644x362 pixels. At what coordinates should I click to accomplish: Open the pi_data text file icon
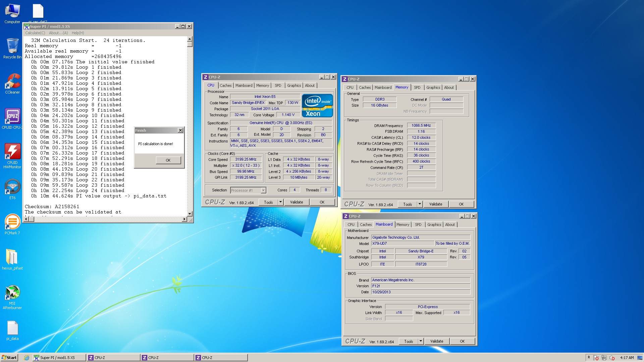[x=12, y=330]
